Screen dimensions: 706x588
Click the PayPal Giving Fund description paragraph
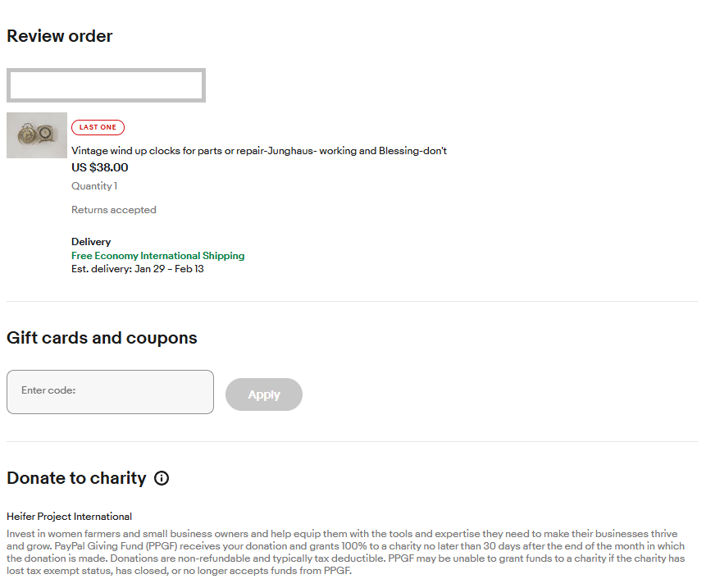(344, 552)
